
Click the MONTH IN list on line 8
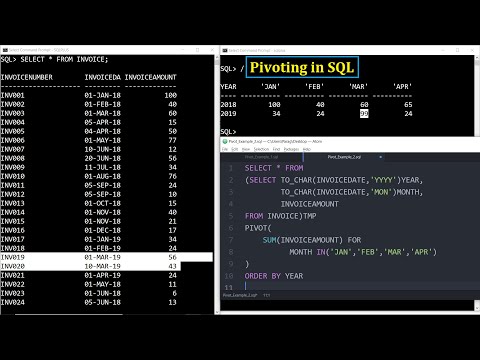[363, 252]
